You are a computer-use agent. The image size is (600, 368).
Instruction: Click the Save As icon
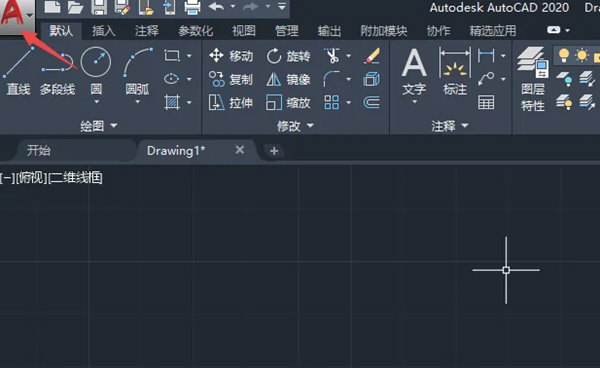tap(122, 7)
